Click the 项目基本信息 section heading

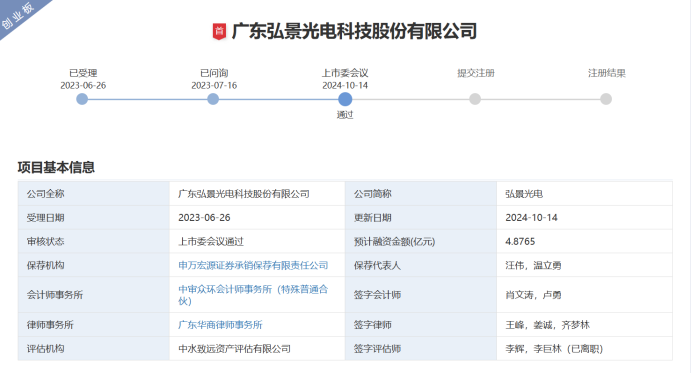(x=56, y=167)
